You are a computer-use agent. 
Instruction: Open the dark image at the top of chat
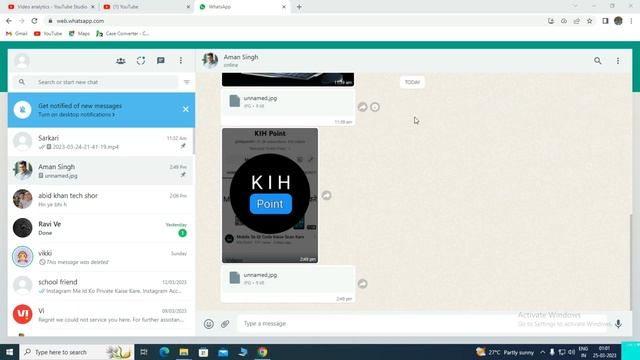coord(288,80)
